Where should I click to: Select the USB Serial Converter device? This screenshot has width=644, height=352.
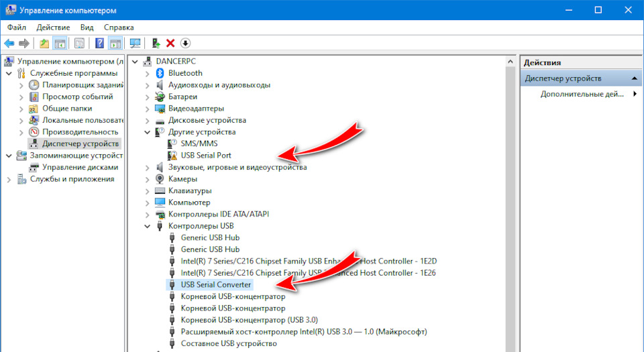click(215, 285)
